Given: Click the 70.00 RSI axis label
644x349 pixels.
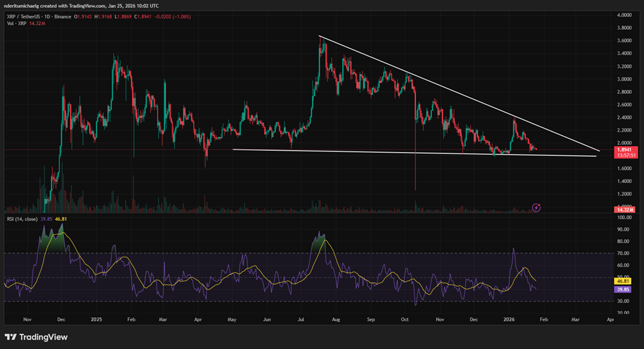Looking at the screenshot, I should tap(624, 253).
